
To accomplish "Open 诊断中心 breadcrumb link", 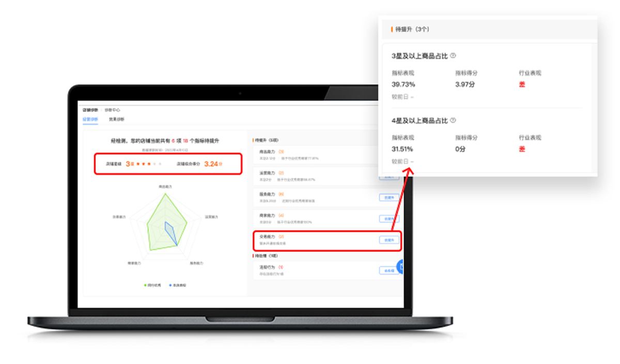I will pyautogui.click(x=112, y=110).
